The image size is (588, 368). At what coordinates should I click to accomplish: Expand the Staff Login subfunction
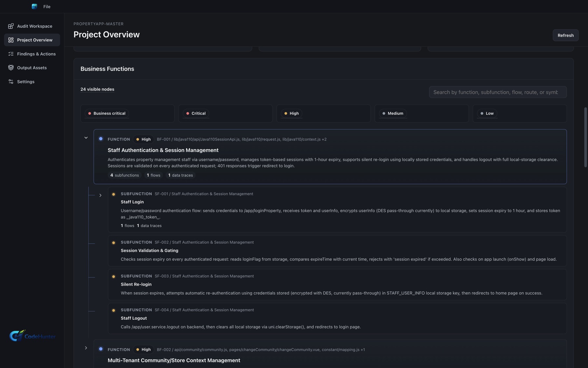coord(100,195)
